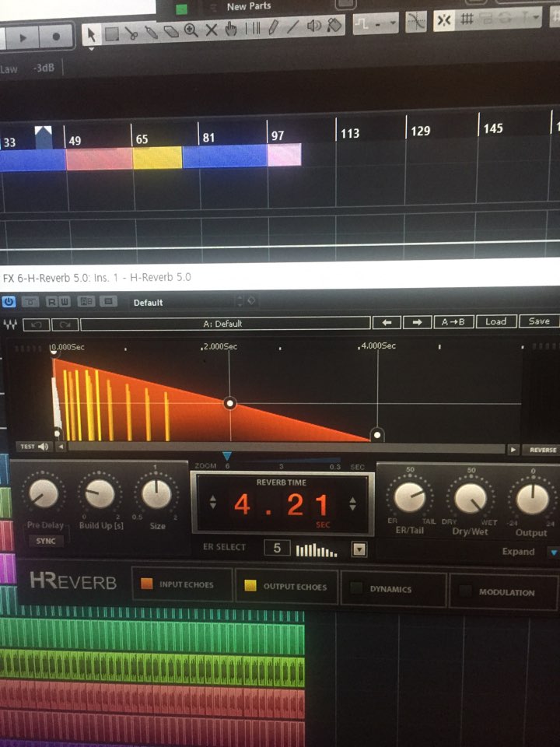Select the Color paint bucket tool
This screenshot has width=560, height=747.
(334, 24)
